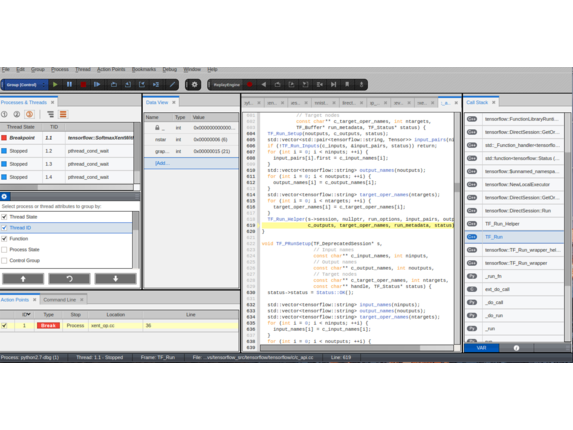Uncheck the Function grouping checkbox
This screenshot has width=573, height=430.
pos(4,239)
